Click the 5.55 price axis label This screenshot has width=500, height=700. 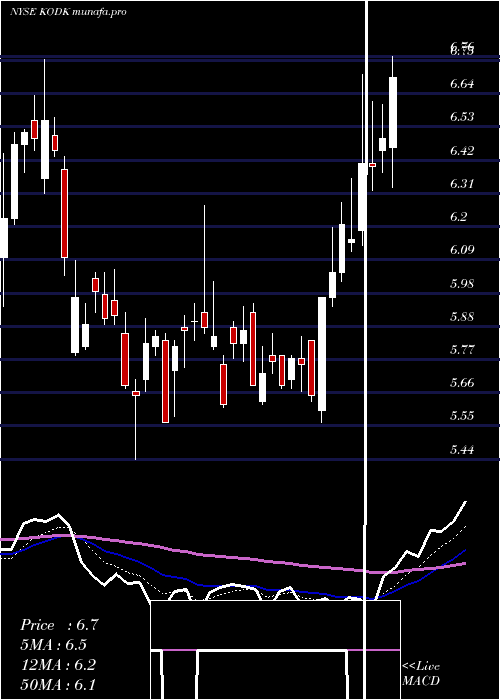click(x=461, y=416)
